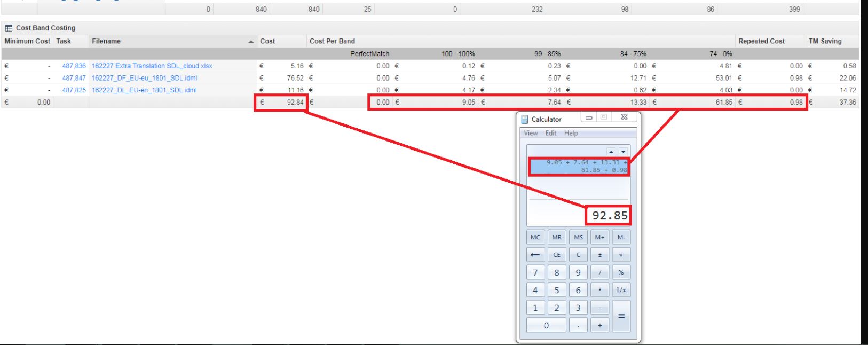Click the Cost column header

281,41
